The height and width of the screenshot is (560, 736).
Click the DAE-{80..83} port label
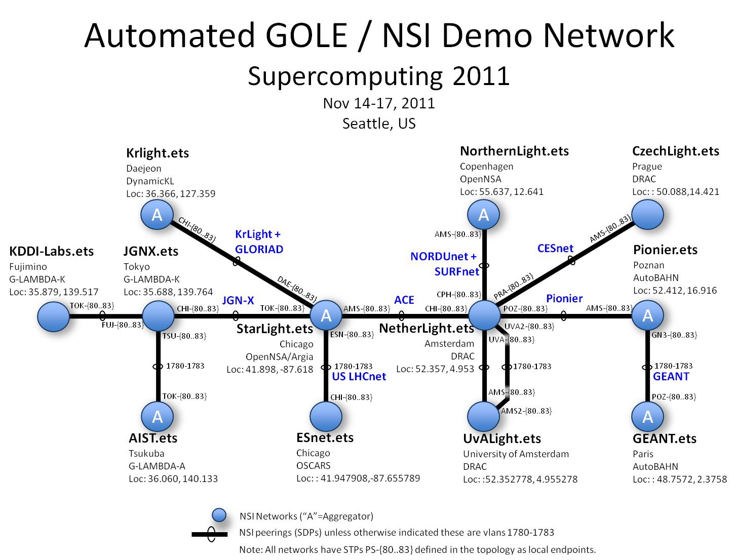pyautogui.click(x=297, y=289)
